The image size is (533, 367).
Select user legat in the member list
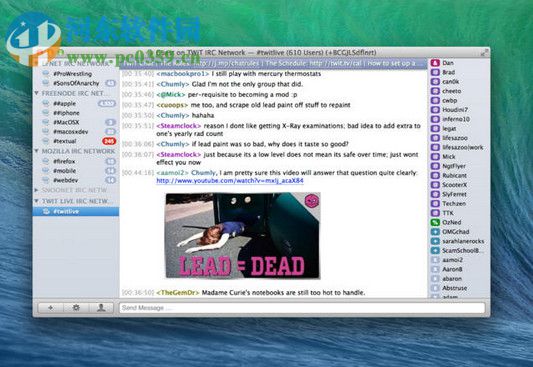point(449,128)
